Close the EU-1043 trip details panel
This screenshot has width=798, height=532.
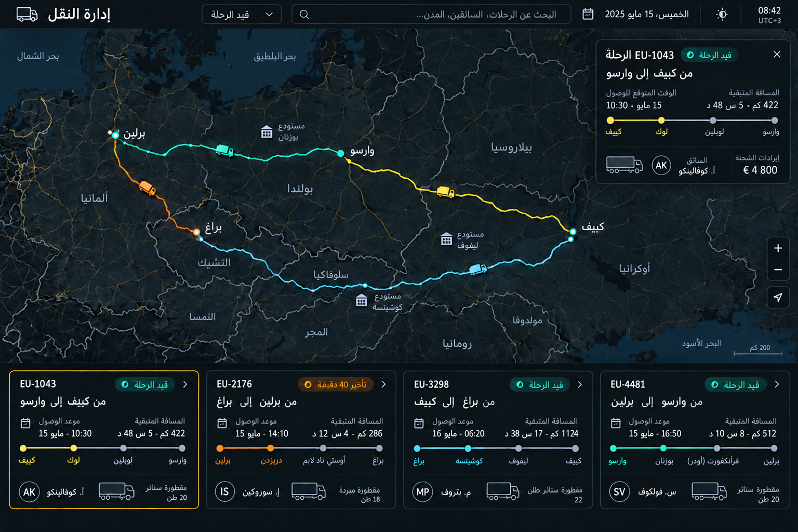click(777, 55)
